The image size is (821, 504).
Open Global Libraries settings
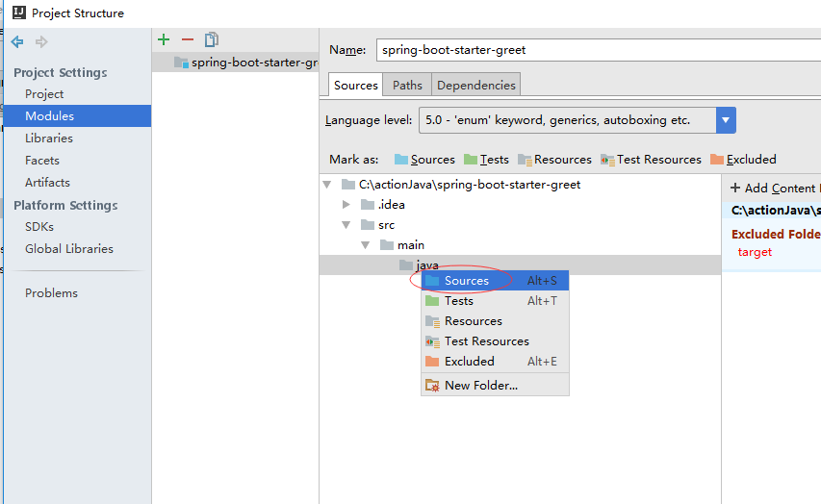69,248
